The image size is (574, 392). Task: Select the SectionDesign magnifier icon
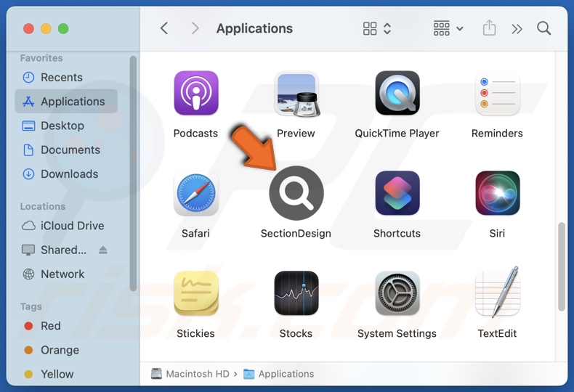pos(296,193)
